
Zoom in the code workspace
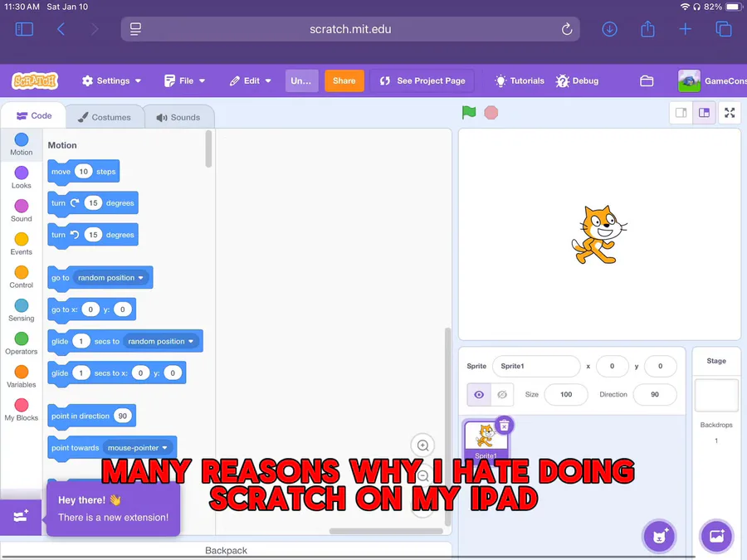pyautogui.click(x=422, y=446)
